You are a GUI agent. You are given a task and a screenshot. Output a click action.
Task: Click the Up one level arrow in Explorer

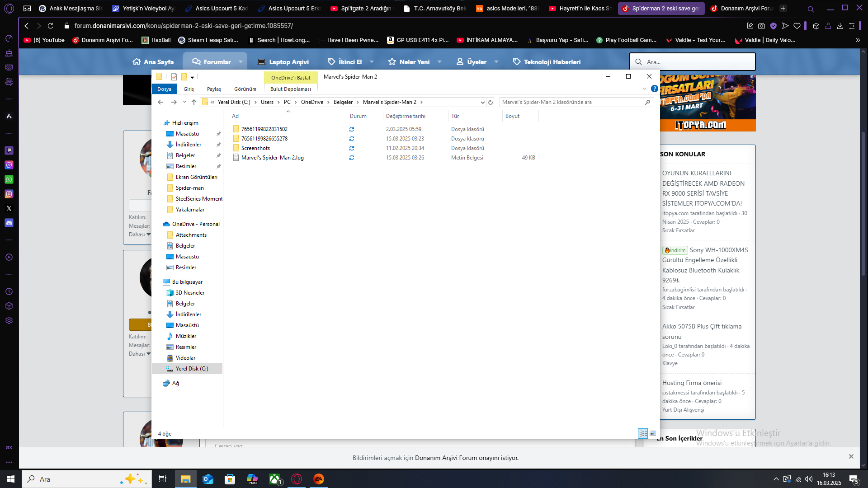194,102
